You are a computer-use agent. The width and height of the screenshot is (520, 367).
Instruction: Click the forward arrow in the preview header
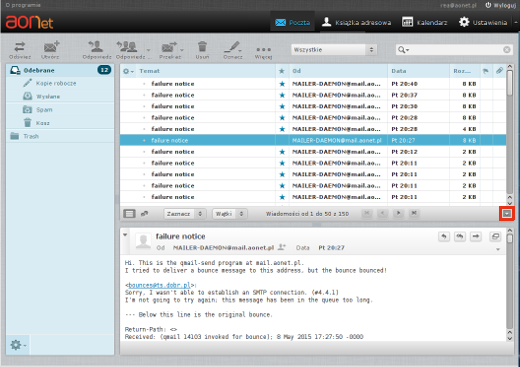coord(476,237)
